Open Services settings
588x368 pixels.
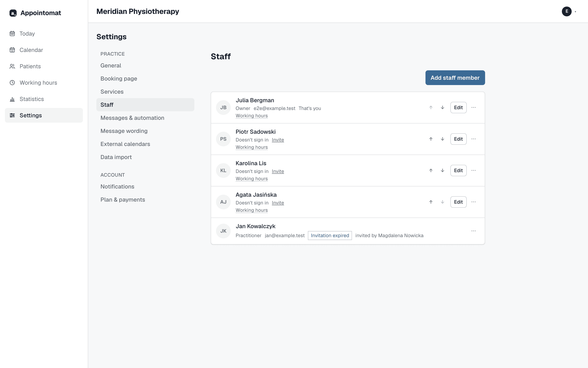(x=145, y=92)
